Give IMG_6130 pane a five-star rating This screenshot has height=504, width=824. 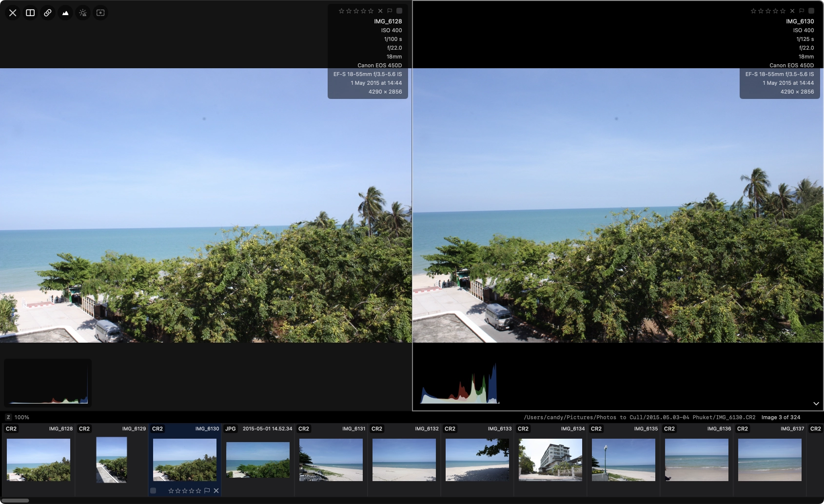coord(783,11)
